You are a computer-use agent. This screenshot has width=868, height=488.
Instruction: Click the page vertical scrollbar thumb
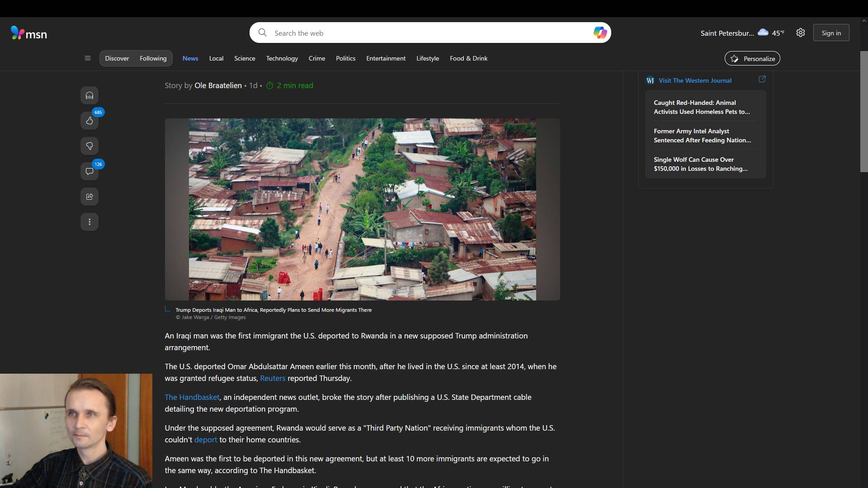point(863,111)
